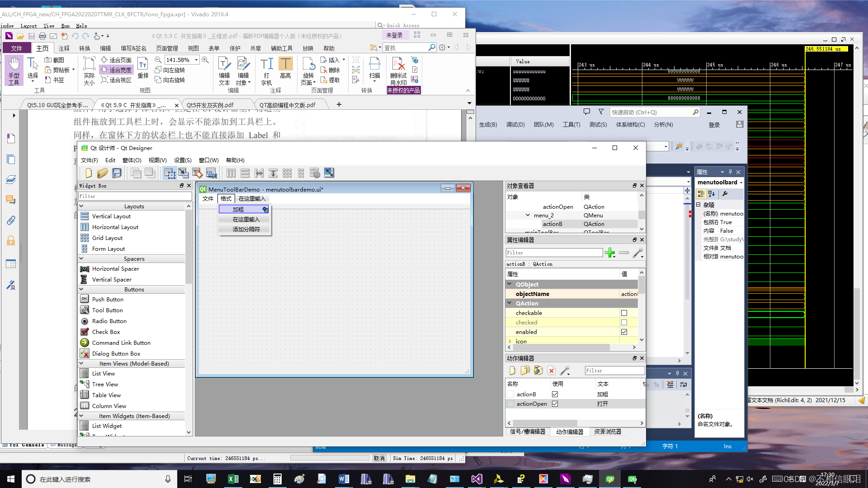Apply vertical layout using the toolbar icon

pyautogui.click(x=245, y=173)
